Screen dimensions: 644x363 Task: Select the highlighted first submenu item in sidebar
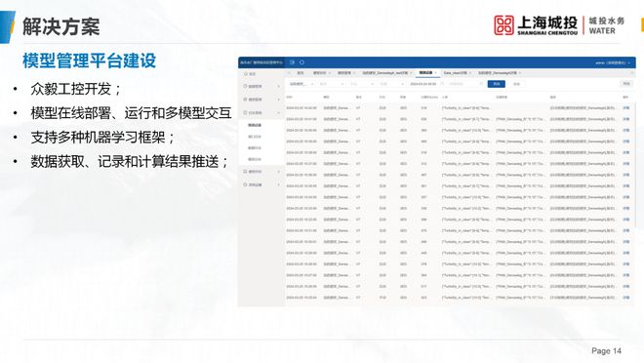click(255, 125)
